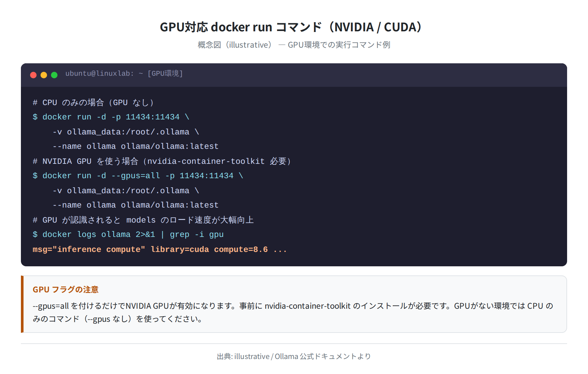Click the comment # NVIDIA GPU を使う場合
The height and width of the screenshot is (374, 588).
(162, 161)
